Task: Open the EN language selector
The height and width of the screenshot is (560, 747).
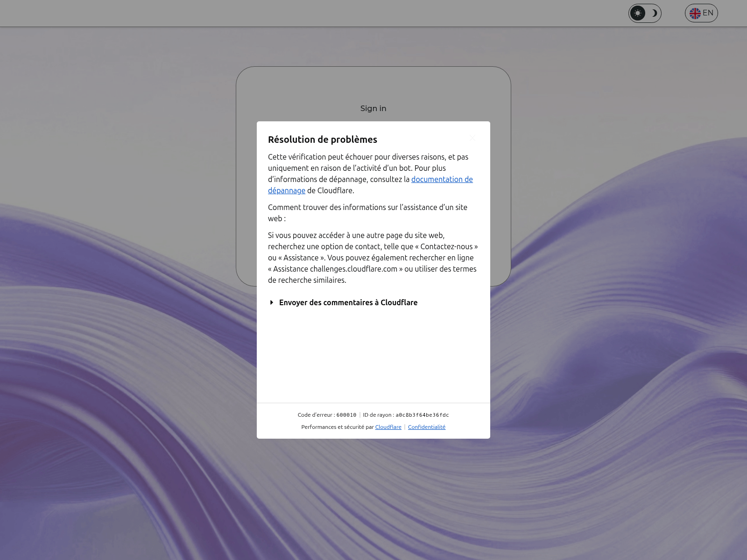Action: click(701, 13)
